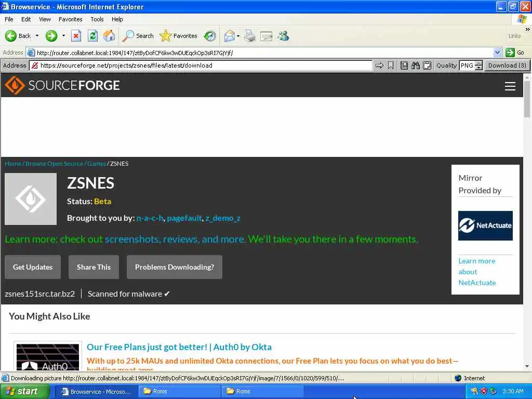Screen dimensions: 532x399
Task: Select the Browservice taskbar button
Action: (96, 392)
